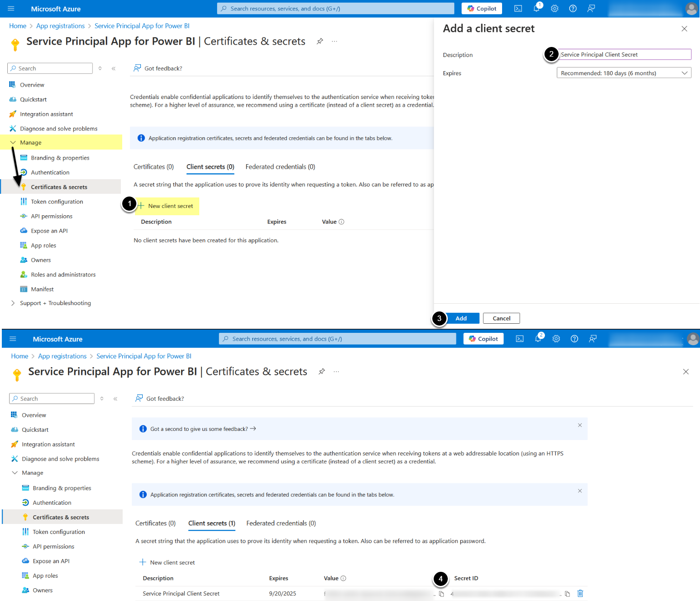Select Federated credentials (0) tab in lower screenshot
This screenshot has height=601, width=700.
click(281, 523)
